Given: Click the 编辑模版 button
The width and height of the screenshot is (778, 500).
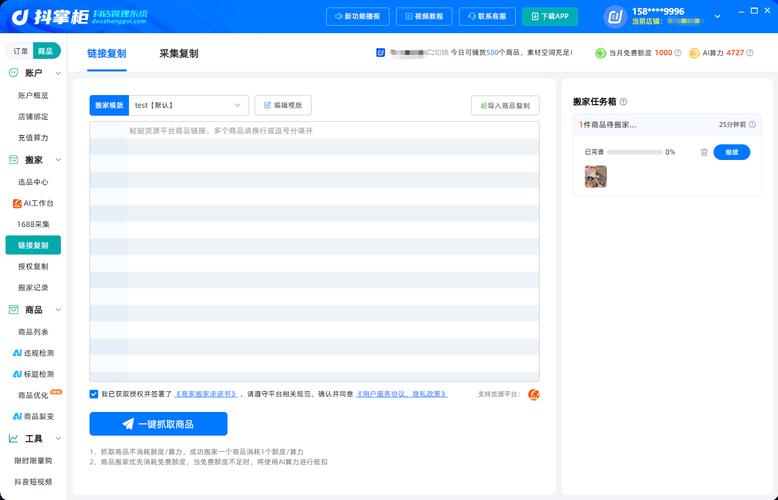Looking at the screenshot, I should (x=283, y=105).
